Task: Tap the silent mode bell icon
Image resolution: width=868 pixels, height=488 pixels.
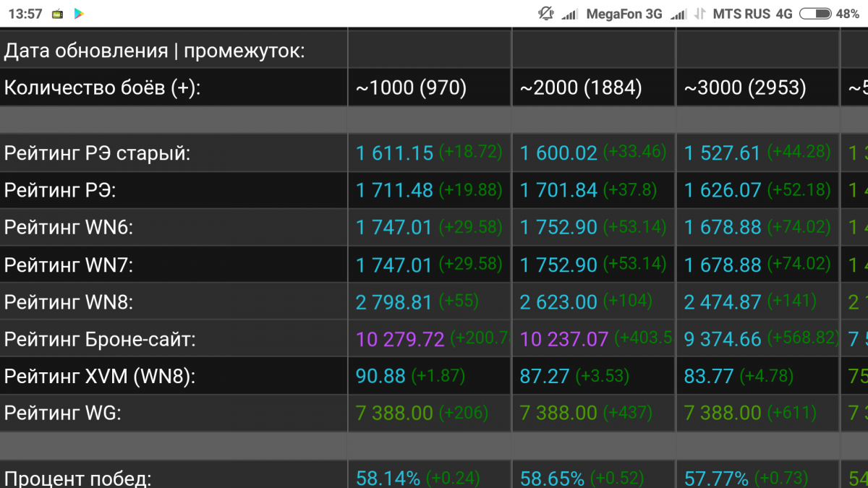Action: pos(547,13)
